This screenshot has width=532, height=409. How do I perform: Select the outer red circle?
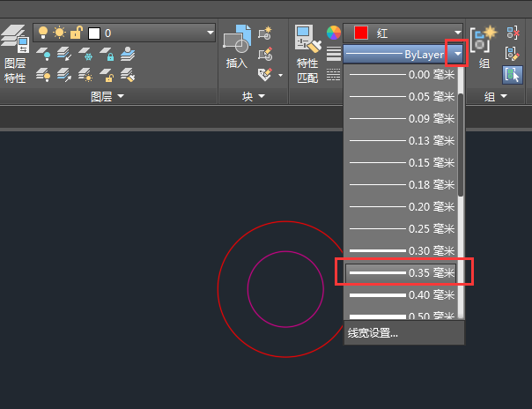pyautogui.click(x=218, y=289)
